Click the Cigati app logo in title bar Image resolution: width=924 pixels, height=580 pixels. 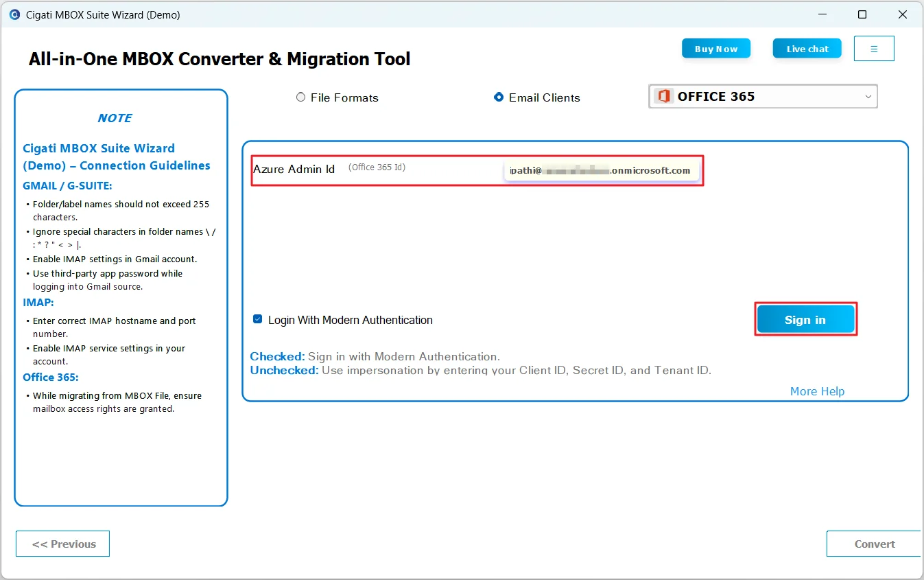(x=14, y=14)
